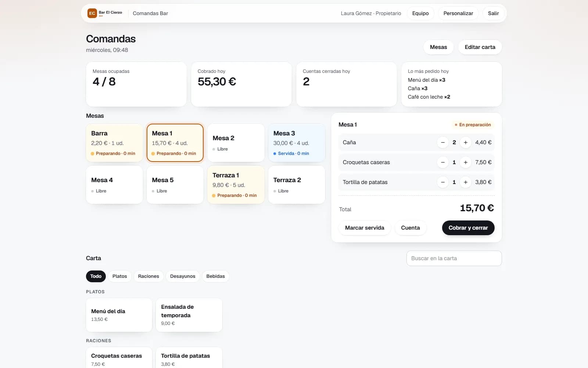Select the Mesa 1 table card
588x368 pixels.
[x=175, y=143]
